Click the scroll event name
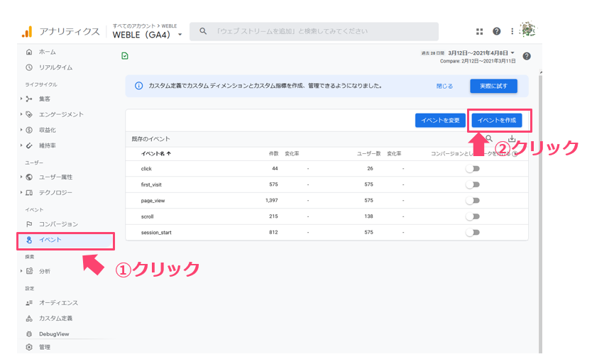Viewport: 609px width, 364px height. pos(147,216)
